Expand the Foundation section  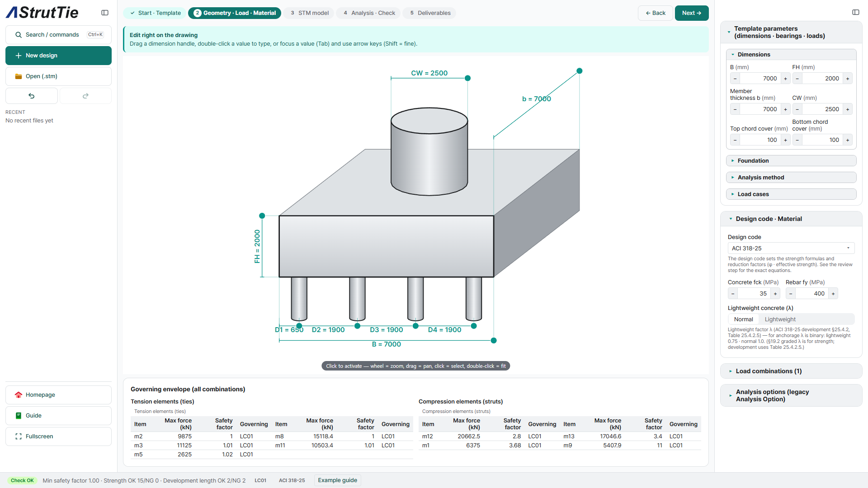[791, 161]
